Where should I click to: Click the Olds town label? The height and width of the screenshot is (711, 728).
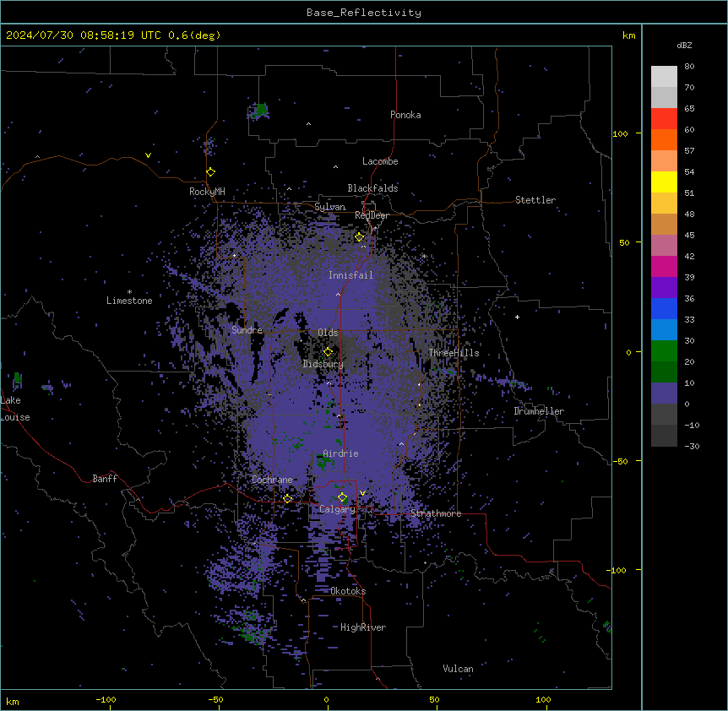[x=328, y=333]
